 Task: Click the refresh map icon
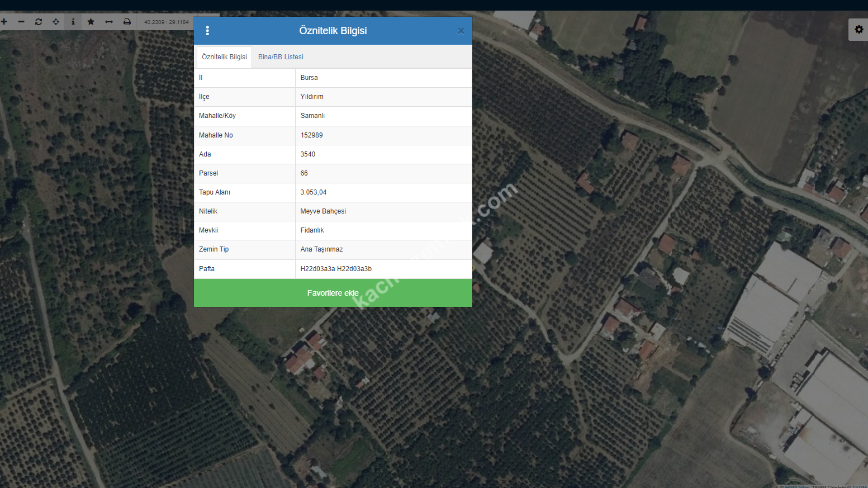click(x=39, y=22)
